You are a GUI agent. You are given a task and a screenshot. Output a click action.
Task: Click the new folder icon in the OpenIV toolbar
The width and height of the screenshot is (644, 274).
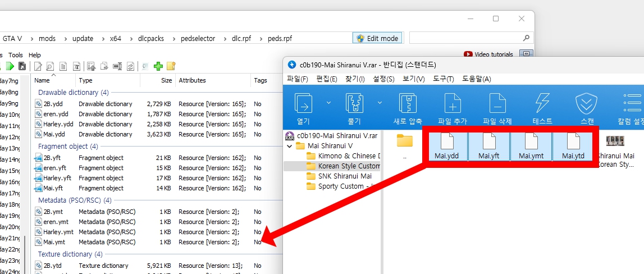point(171,66)
